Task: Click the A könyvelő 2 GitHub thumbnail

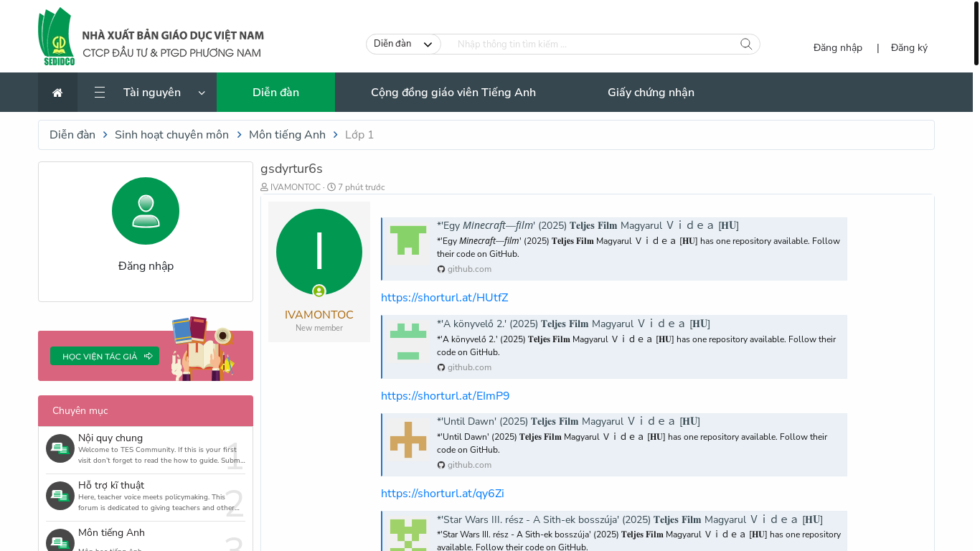Action: 408,341
